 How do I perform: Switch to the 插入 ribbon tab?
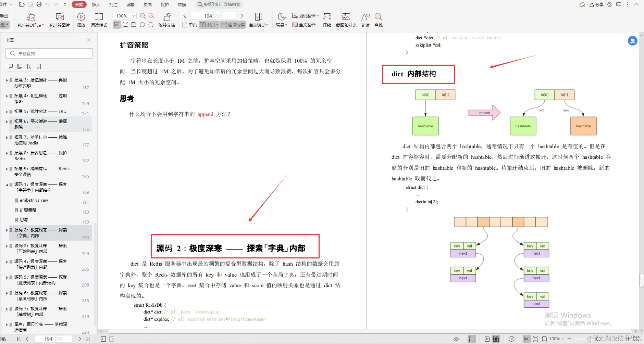tap(95, 4)
